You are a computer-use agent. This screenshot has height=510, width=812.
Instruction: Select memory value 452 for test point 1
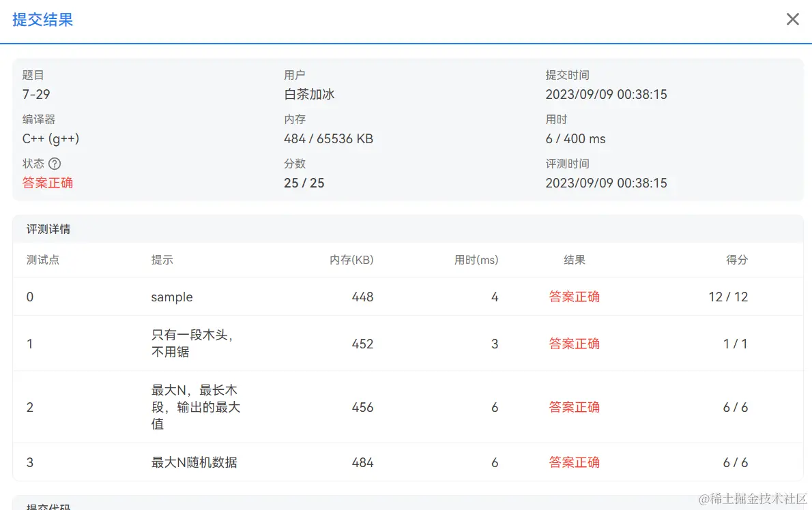pyautogui.click(x=362, y=344)
